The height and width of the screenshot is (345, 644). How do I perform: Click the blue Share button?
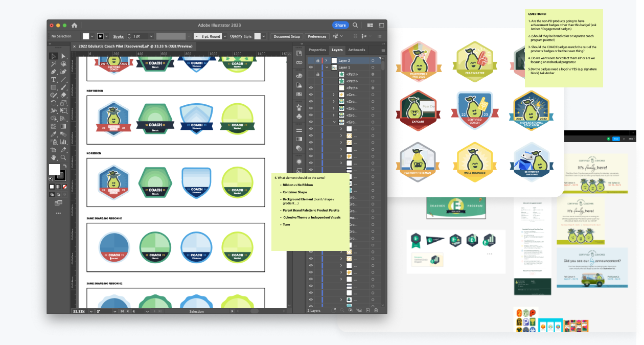(340, 25)
